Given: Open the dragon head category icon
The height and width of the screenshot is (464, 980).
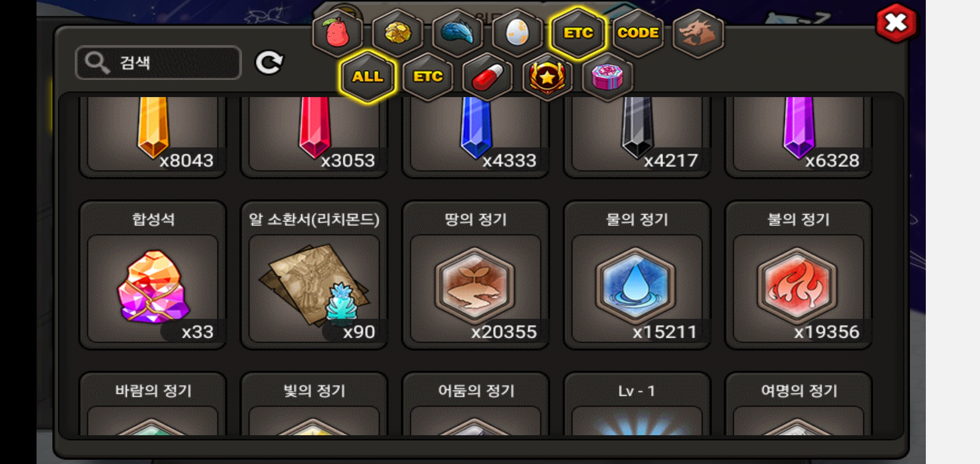Looking at the screenshot, I should (698, 33).
